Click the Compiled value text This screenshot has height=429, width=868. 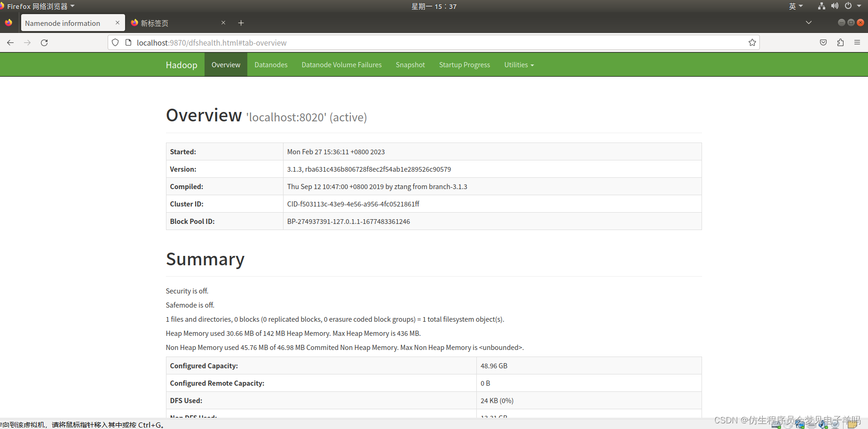377,187
